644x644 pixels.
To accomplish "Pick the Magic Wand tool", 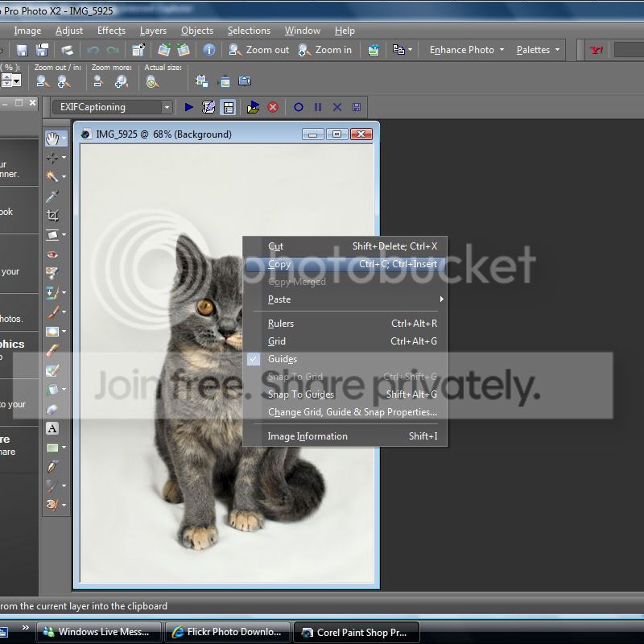I will coord(52,177).
